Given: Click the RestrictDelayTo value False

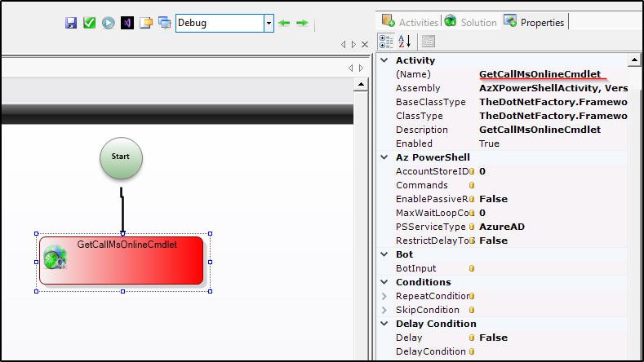Looking at the screenshot, I should pos(493,241).
